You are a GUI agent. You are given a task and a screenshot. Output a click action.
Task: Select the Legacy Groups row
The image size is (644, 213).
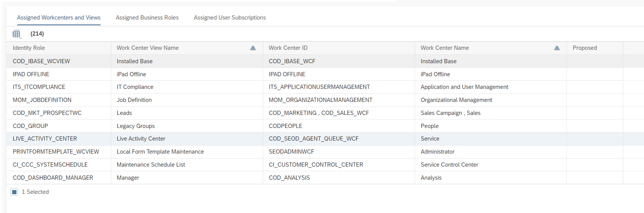(x=136, y=126)
